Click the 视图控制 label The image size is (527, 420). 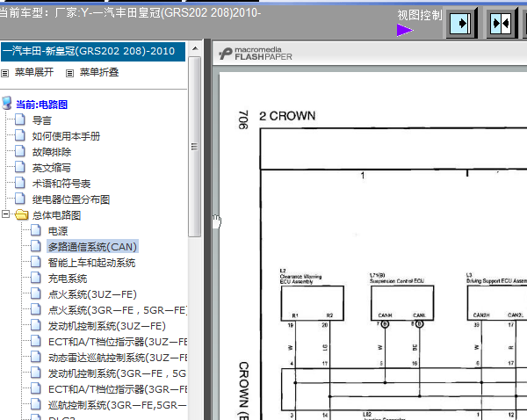click(420, 15)
